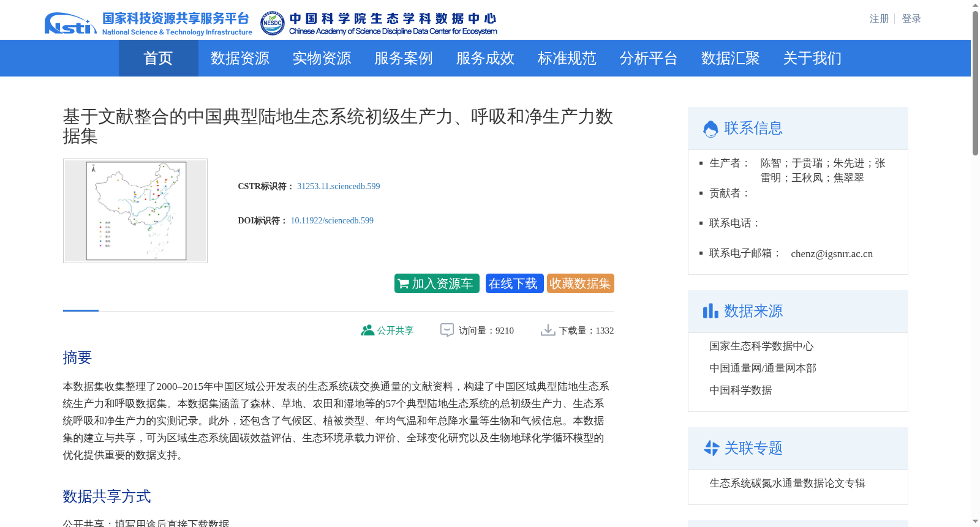Open the dataset map thumbnail

click(135, 211)
